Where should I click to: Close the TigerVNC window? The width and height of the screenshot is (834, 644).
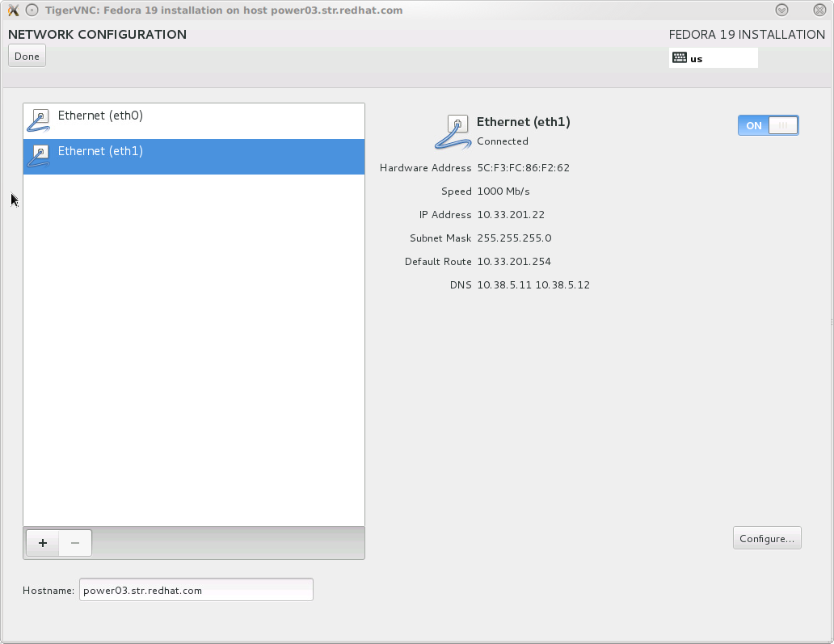(819, 11)
